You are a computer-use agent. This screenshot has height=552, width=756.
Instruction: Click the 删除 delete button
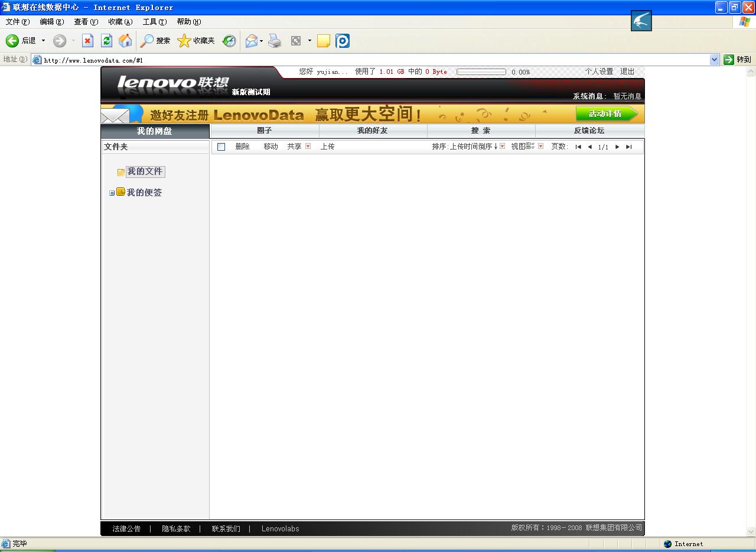[242, 147]
